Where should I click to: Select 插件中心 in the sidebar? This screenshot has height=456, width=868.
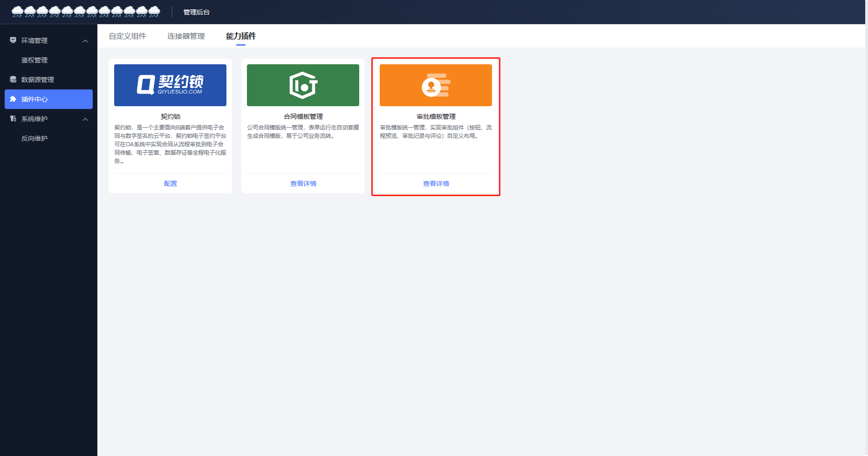(x=48, y=99)
